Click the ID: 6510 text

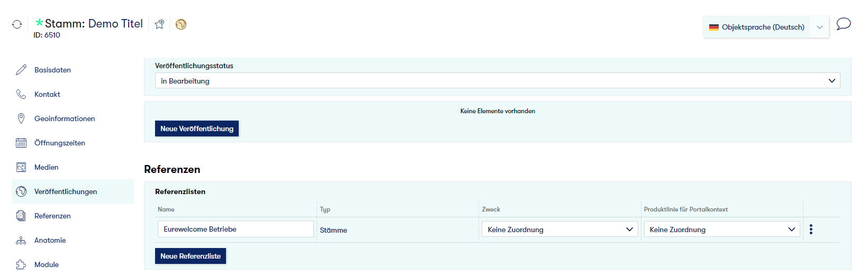pos(47,35)
